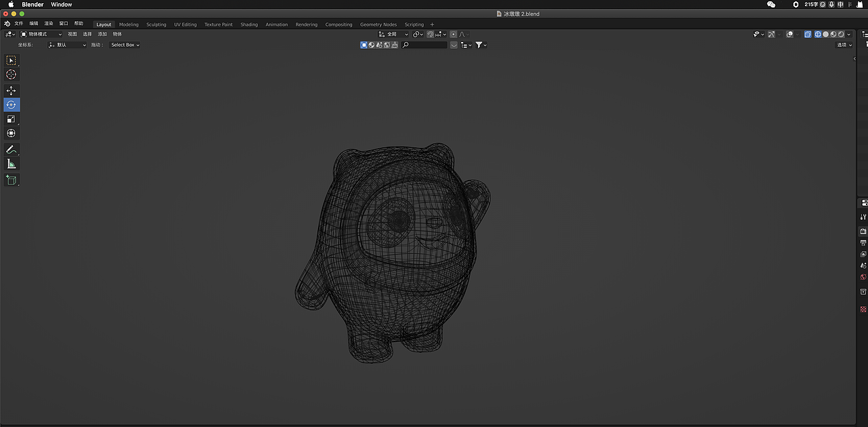Screen dimensions: 868x427
Task: Activate the Rotate tool
Action: click(x=12, y=105)
